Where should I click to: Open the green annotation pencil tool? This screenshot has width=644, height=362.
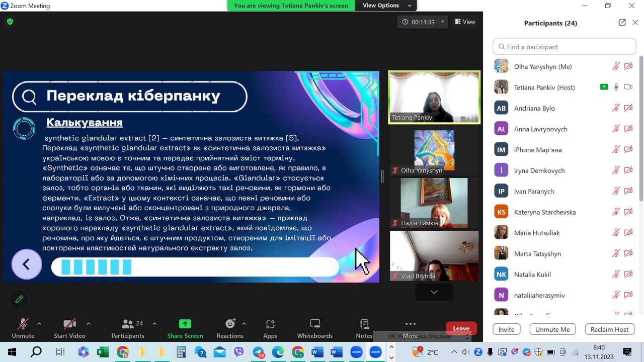coord(19,299)
